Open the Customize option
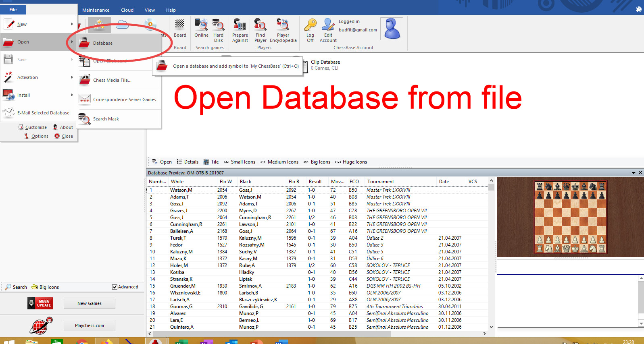 pos(32,127)
